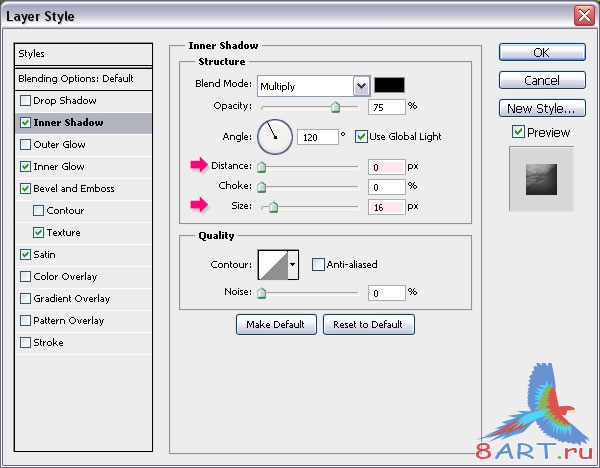Select the Bevel and Emboss style row
Screen dimensions: 600x468
pyautogui.click(x=83, y=189)
